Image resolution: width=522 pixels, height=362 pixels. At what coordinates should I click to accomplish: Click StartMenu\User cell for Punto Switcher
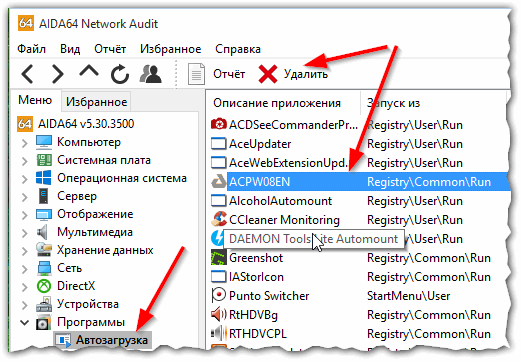(408, 296)
